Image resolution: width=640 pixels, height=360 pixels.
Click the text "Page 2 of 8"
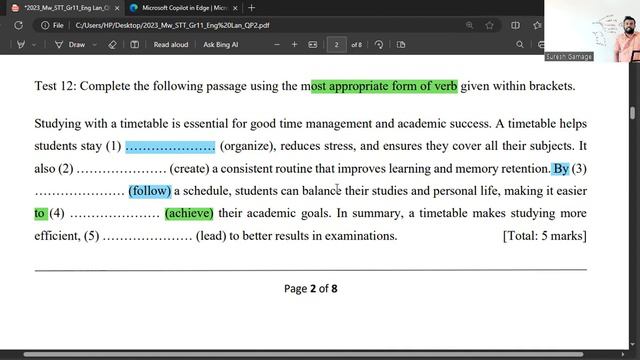311,289
